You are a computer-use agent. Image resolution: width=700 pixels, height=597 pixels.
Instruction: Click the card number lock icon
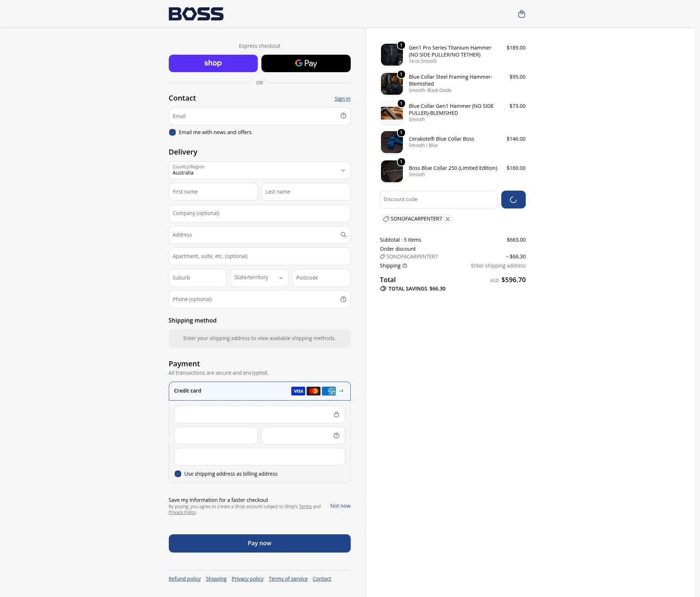click(x=337, y=414)
